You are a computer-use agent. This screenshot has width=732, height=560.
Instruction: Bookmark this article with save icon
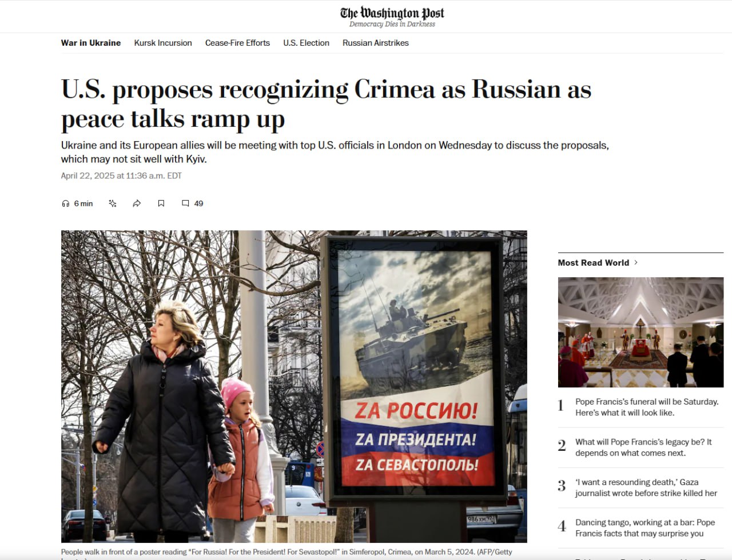click(161, 203)
